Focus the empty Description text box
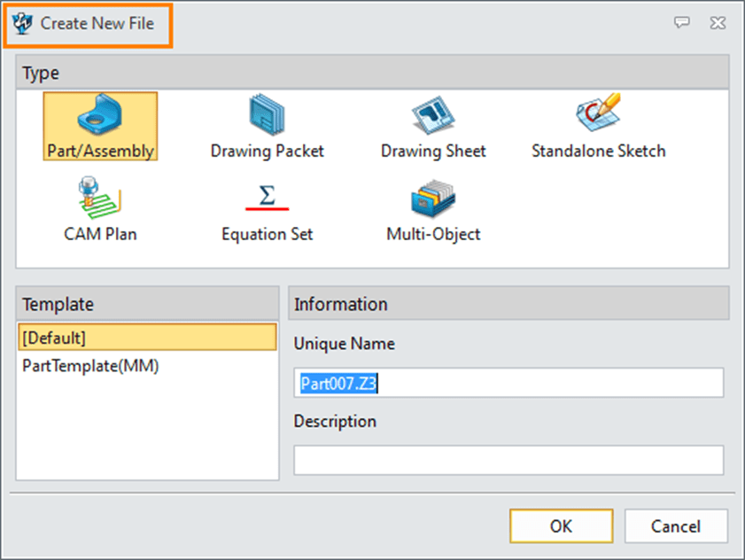The height and width of the screenshot is (560, 745). click(508, 460)
